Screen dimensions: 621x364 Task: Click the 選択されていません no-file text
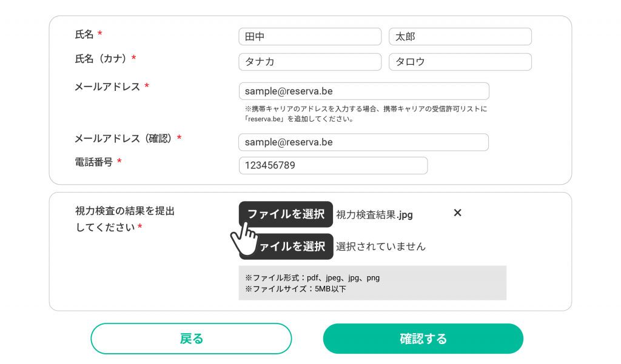(x=381, y=247)
